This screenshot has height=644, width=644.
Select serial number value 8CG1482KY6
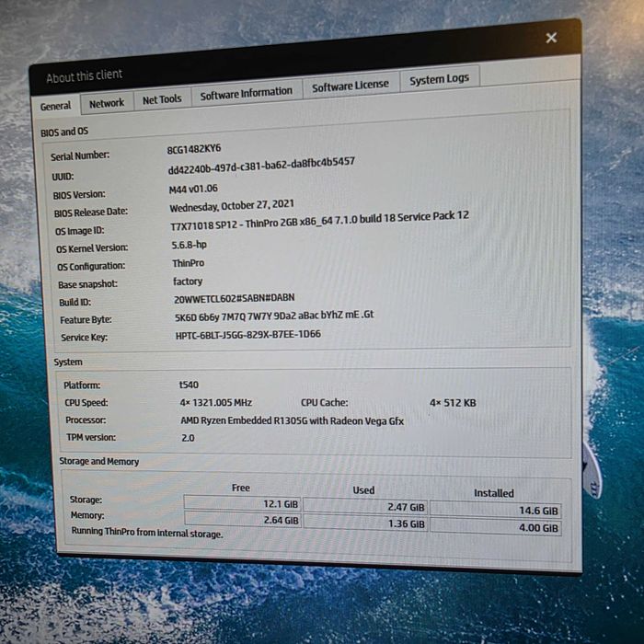[194, 149]
